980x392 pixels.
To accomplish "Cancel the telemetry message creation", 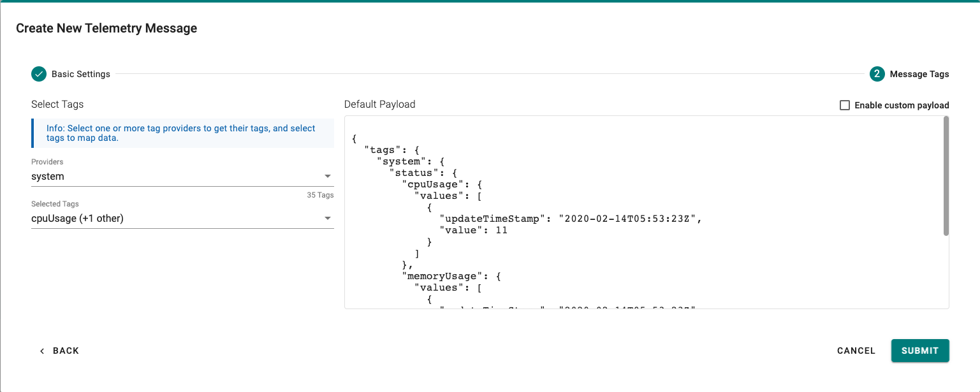I will coord(856,351).
